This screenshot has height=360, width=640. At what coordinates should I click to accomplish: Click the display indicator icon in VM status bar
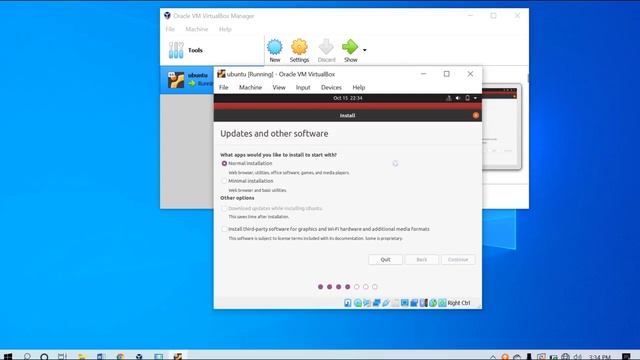pos(404,303)
